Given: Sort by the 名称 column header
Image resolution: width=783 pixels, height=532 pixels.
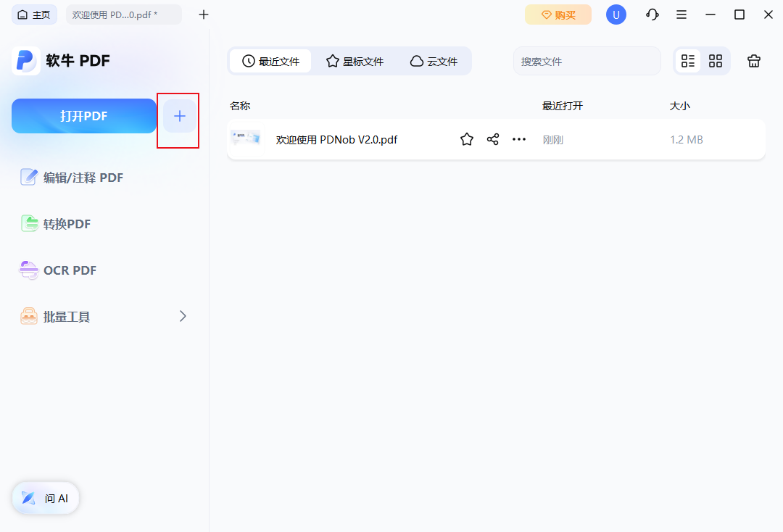Looking at the screenshot, I should [240, 106].
